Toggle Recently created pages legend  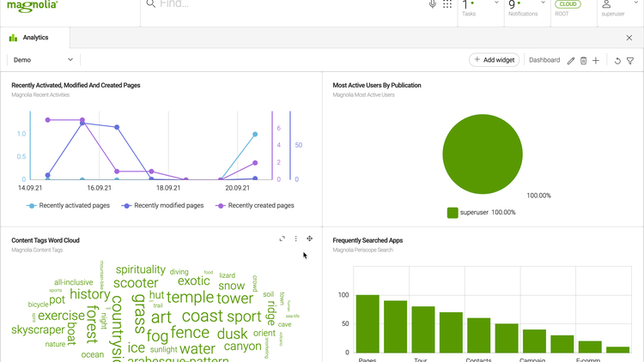click(x=255, y=206)
